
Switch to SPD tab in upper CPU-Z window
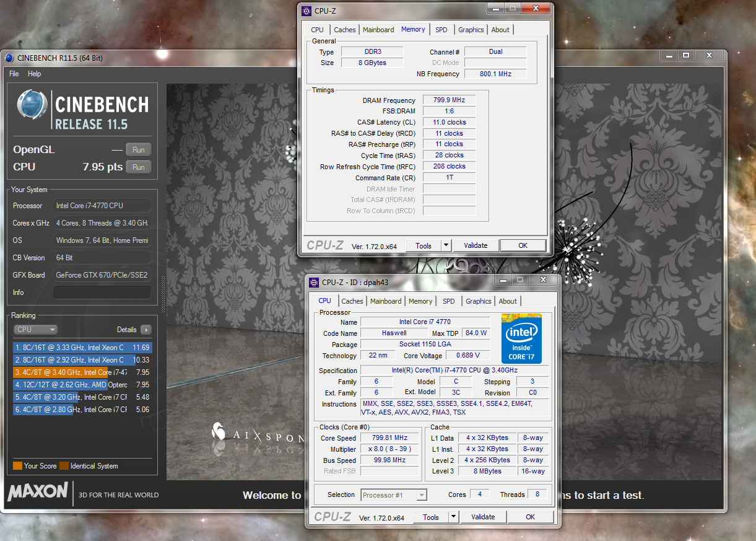pos(441,30)
